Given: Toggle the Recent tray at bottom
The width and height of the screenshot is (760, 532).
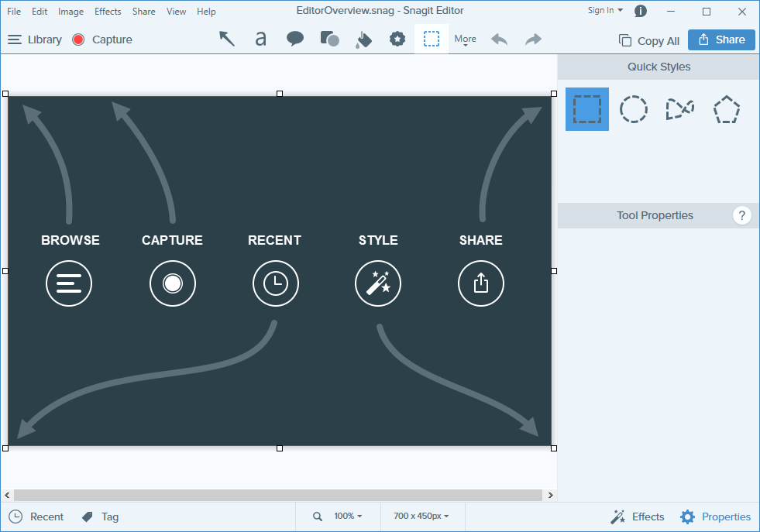Looking at the screenshot, I should pos(36,517).
